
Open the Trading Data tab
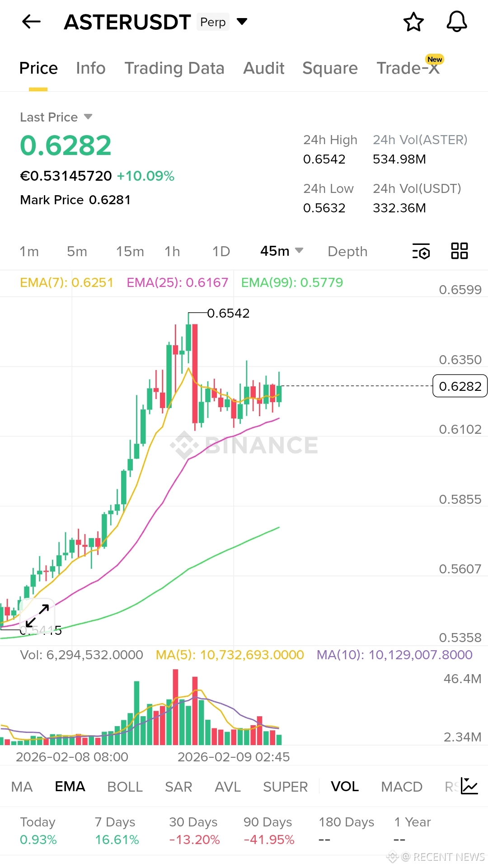[x=174, y=68]
